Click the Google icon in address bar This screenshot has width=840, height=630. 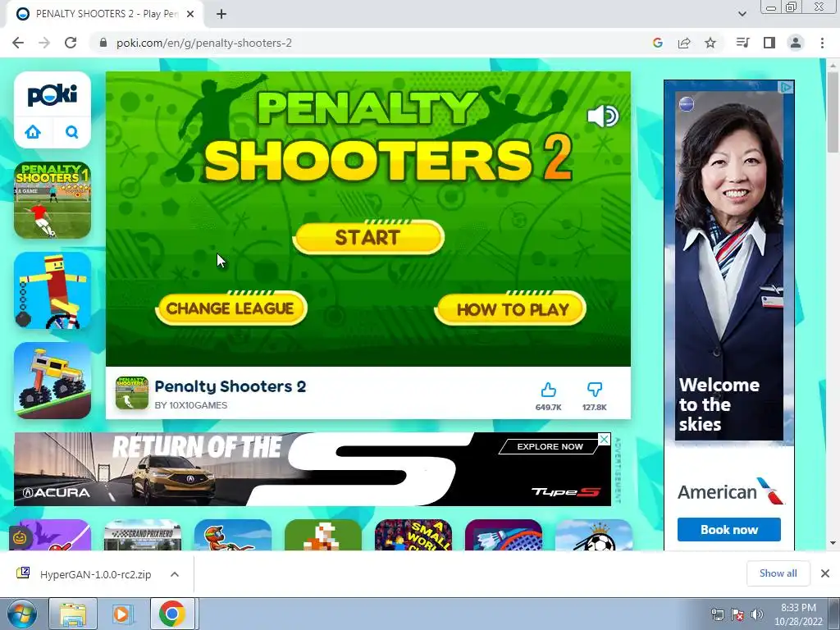[658, 43]
